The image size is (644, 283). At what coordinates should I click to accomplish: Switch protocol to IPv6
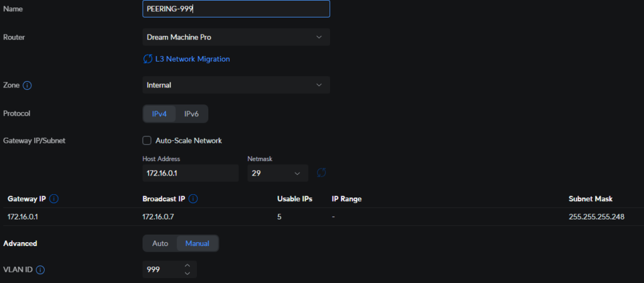click(191, 114)
